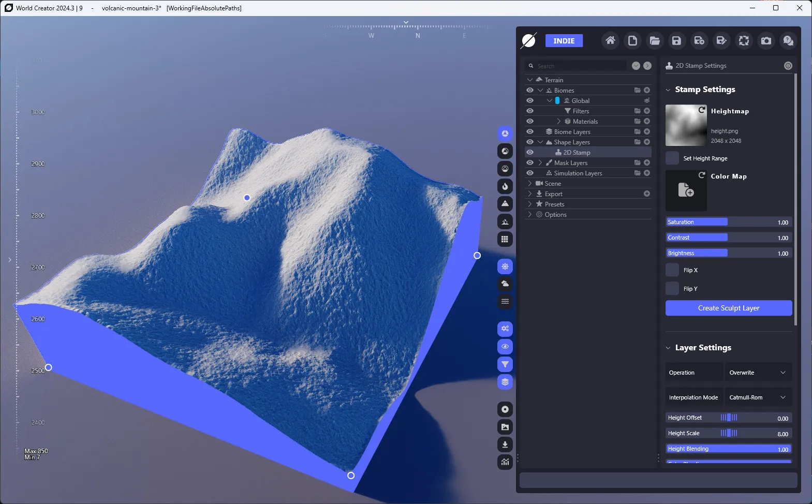Click the info icon in 2D Stamp Settings header
Viewport: 812px width, 504px height.
point(788,66)
